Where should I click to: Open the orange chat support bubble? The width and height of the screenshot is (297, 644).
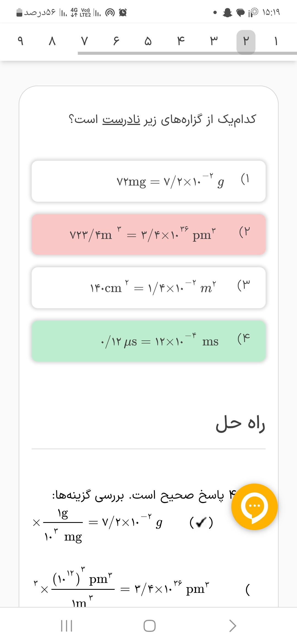tap(254, 507)
